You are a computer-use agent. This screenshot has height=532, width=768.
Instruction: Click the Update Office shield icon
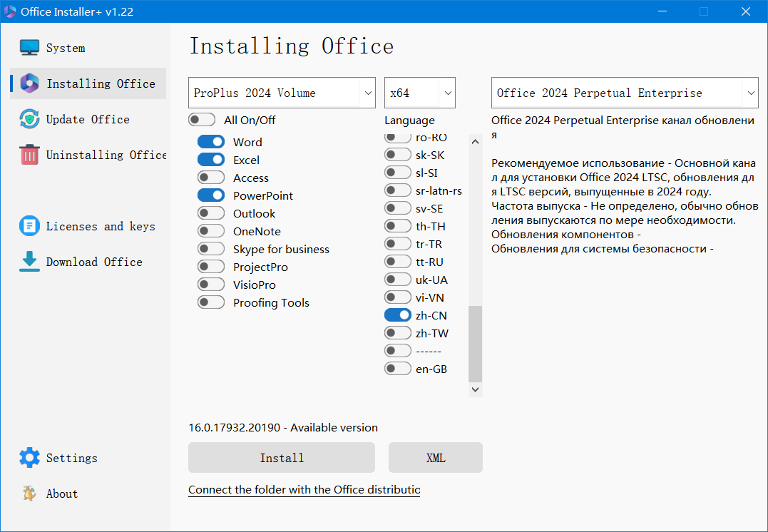[29, 119]
